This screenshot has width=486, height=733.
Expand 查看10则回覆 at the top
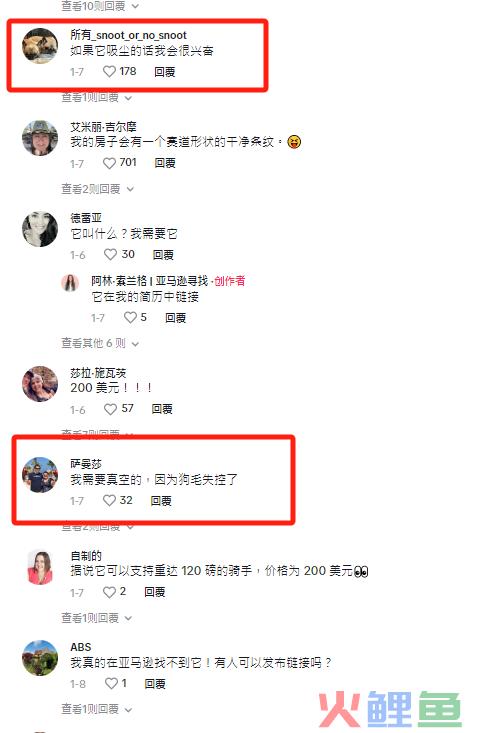[x=100, y=6]
